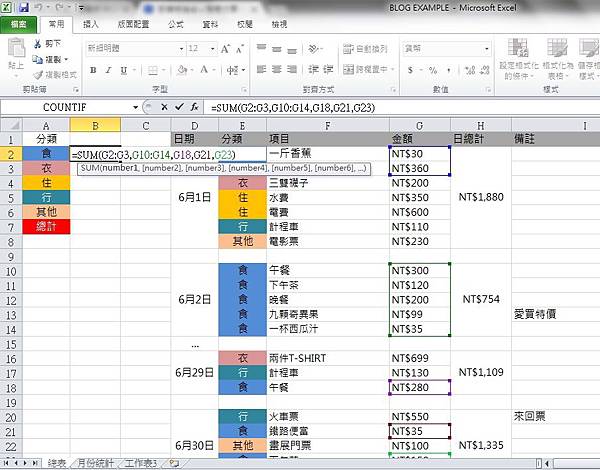Open the fill color dropdown arrow
The image size is (600, 470).
point(192,70)
